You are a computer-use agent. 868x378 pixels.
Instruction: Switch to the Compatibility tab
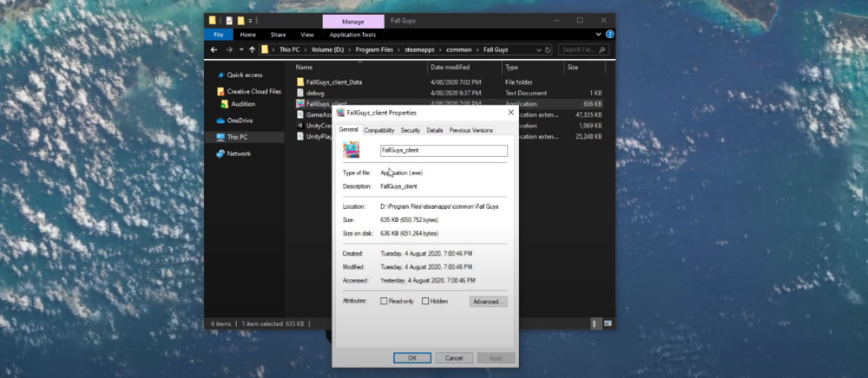378,130
